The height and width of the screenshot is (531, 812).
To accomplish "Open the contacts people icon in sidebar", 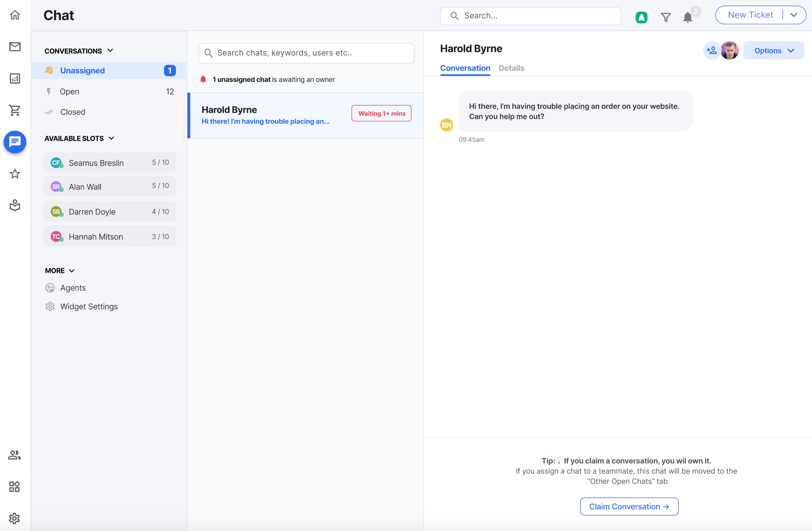I will (x=15, y=455).
